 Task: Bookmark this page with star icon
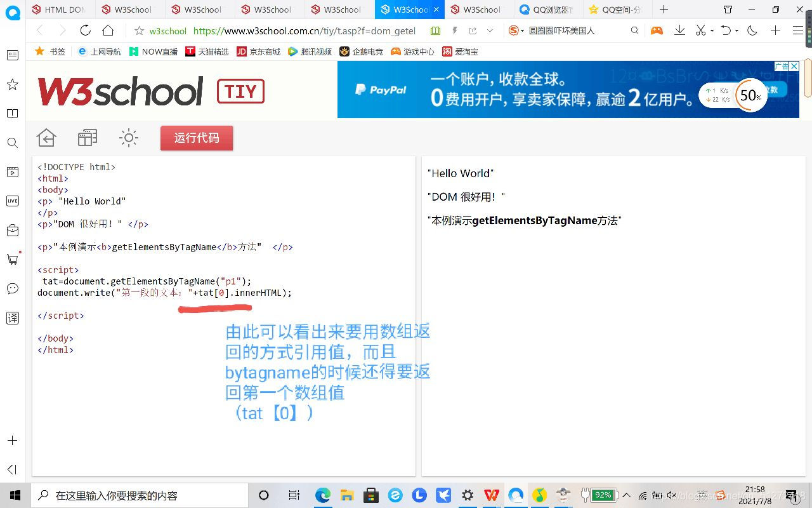coord(140,30)
